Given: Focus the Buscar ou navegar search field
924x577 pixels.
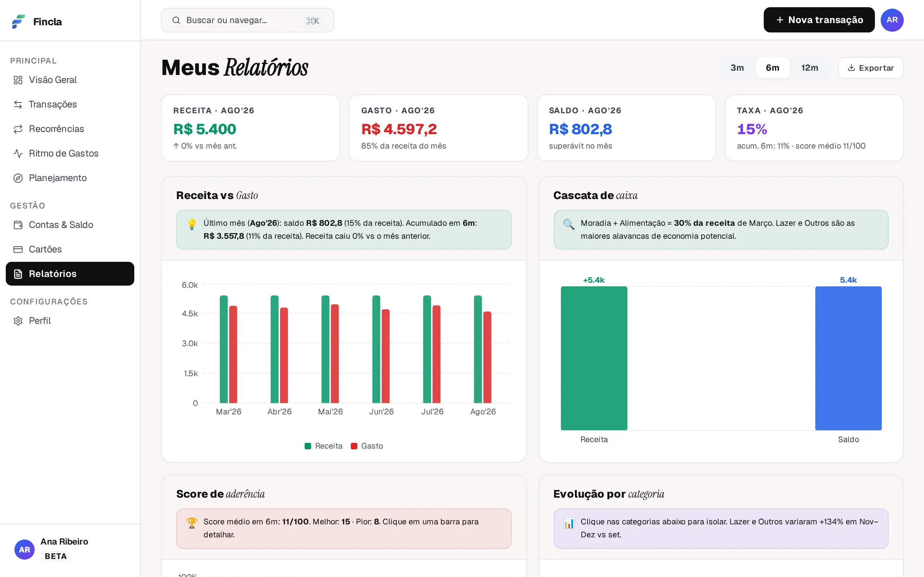Looking at the screenshot, I should (247, 20).
